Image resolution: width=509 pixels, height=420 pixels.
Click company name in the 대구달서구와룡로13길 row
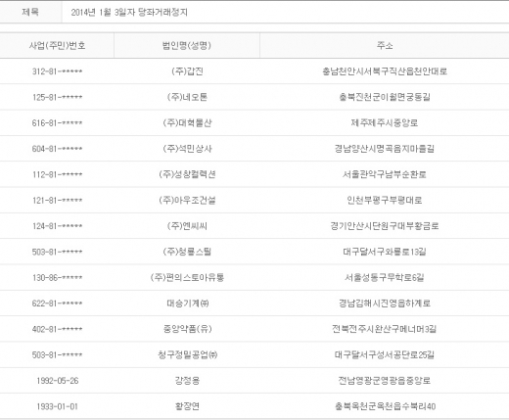(x=187, y=252)
